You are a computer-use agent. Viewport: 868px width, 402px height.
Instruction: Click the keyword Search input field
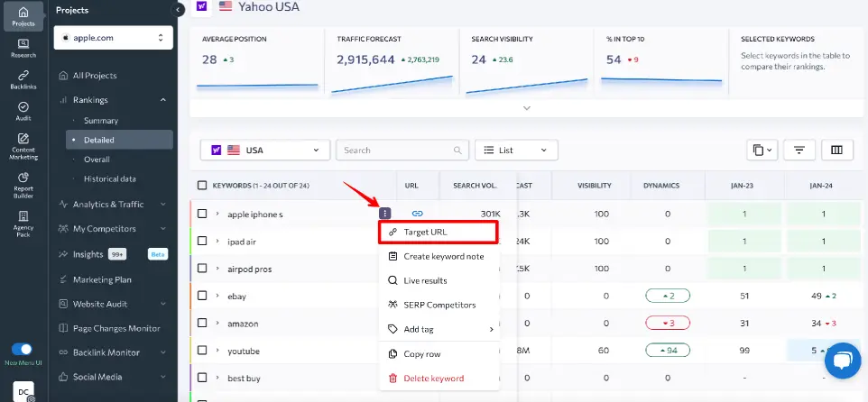[x=402, y=150]
